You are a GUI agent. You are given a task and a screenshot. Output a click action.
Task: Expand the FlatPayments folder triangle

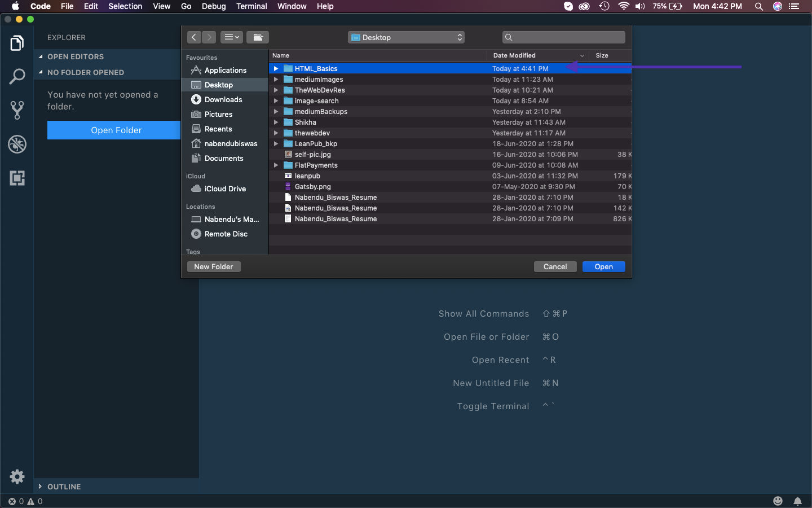tap(276, 165)
